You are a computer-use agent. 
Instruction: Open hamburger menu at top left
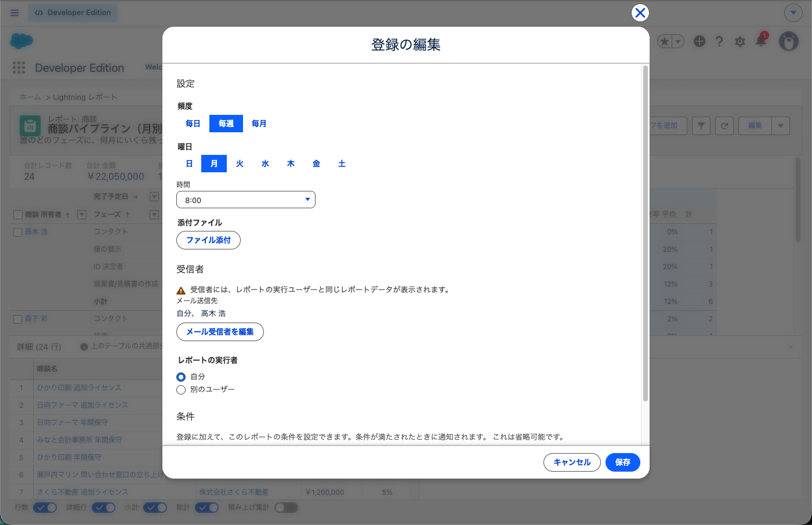14,13
